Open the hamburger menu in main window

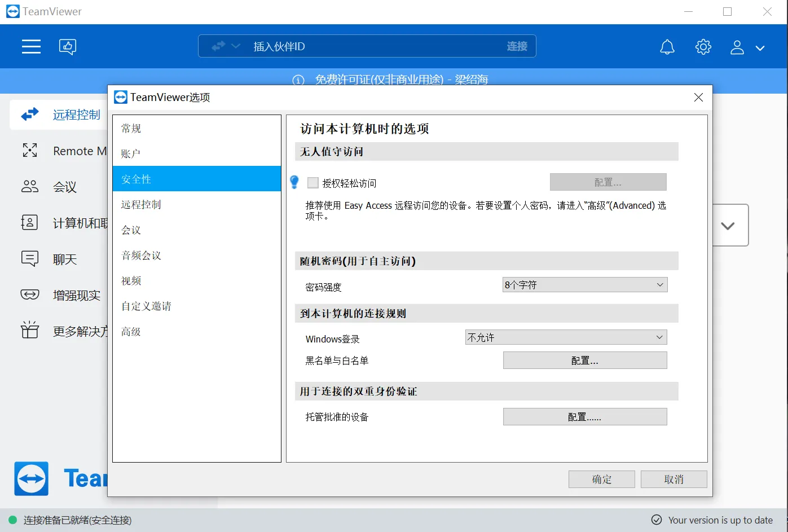31,46
